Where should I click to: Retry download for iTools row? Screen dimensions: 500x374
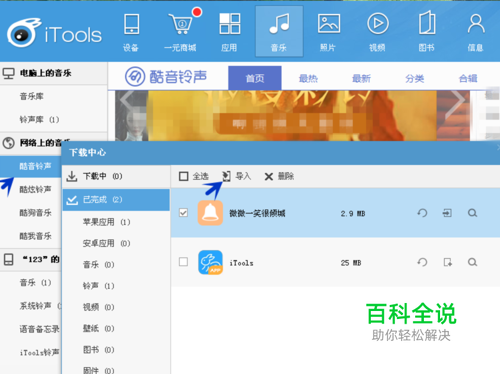coord(422,262)
